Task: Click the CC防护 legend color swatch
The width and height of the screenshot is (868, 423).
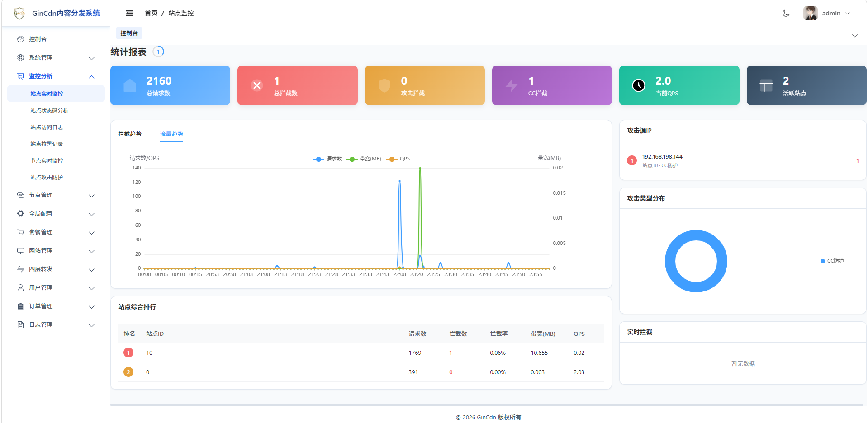Action: click(823, 261)
